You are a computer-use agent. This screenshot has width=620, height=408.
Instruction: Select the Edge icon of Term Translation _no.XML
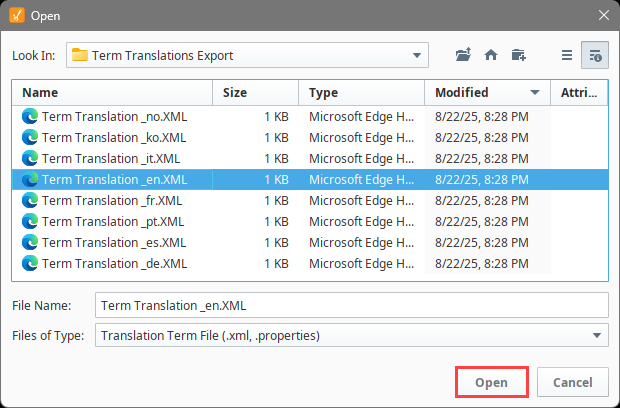click(30, 117)
